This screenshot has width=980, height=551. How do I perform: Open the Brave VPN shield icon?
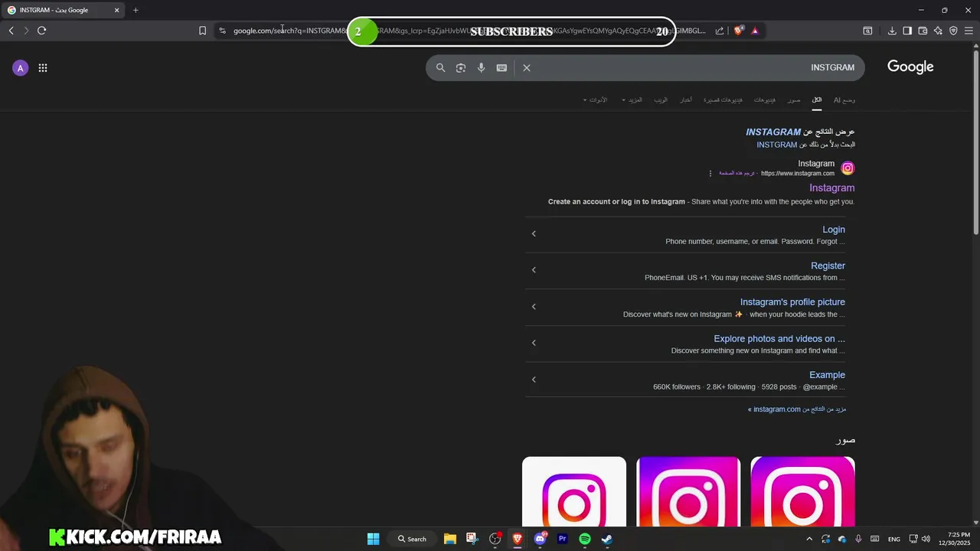pyautogui.click(x=953, y=31)
